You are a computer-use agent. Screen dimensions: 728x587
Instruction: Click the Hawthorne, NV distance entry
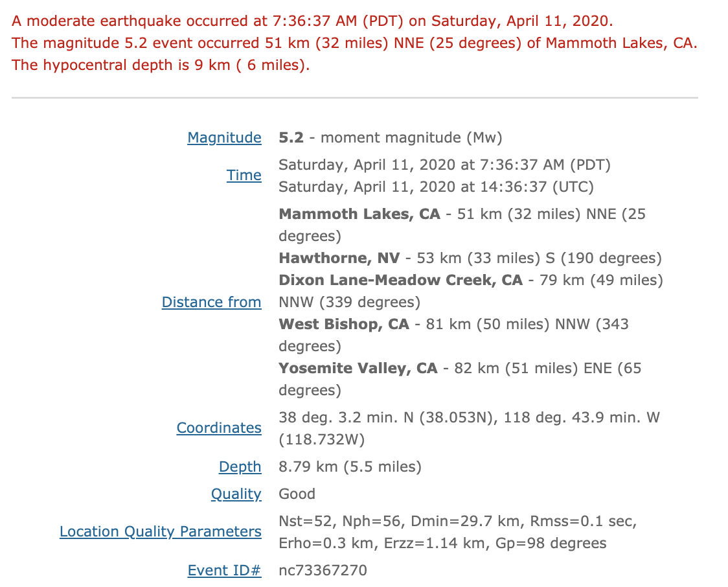(x=470, y=259)
